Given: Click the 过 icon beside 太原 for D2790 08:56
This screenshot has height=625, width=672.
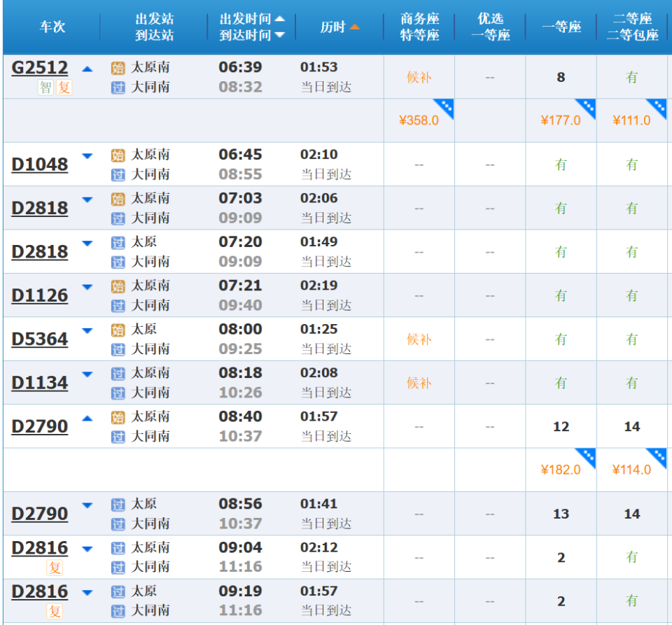Looking at the screenshot, I should tap(118, 505).
